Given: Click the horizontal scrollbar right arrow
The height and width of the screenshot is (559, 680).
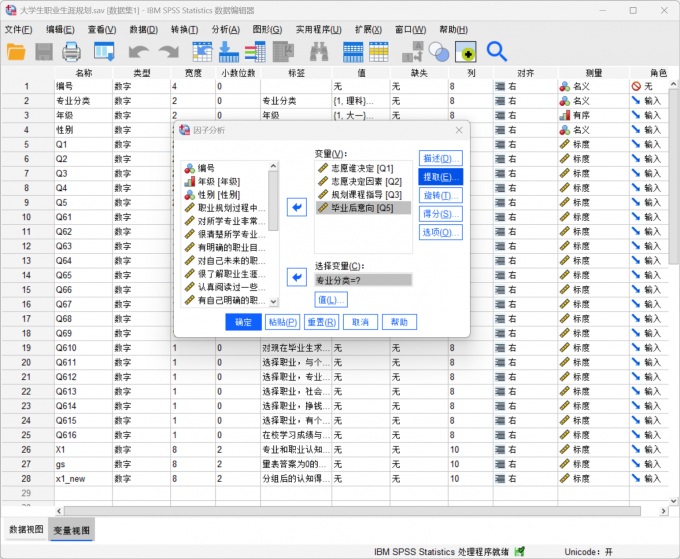Looking at the screenshot, I should click(x=664, y=511).
